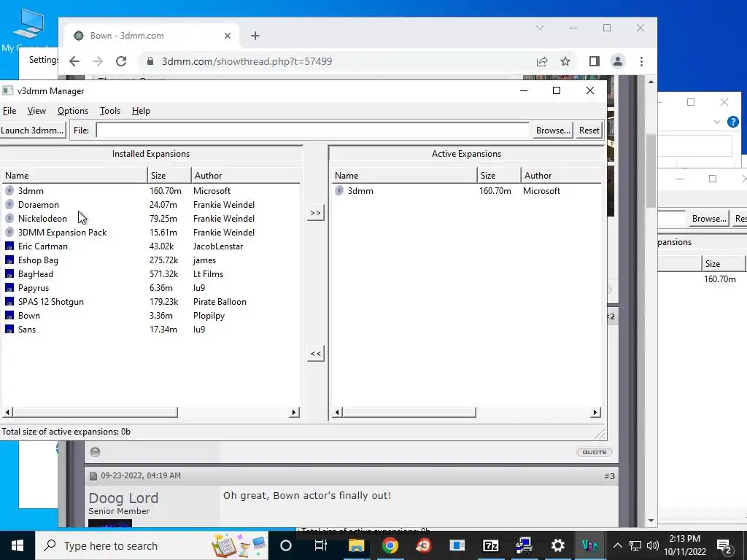The height and width of the screenshot is (560, 747).
Task: Open File Explorer from the taskbar
Action: [x=356, y=545]
